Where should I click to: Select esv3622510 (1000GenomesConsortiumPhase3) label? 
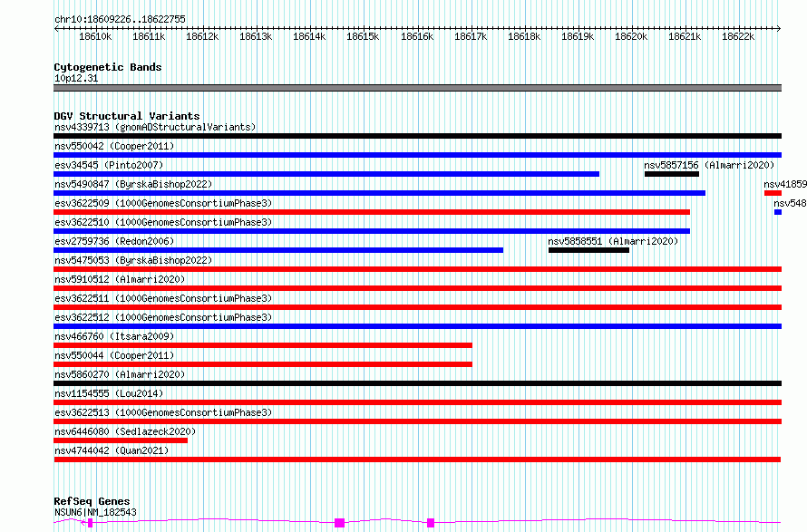click(x=163, y=222)
